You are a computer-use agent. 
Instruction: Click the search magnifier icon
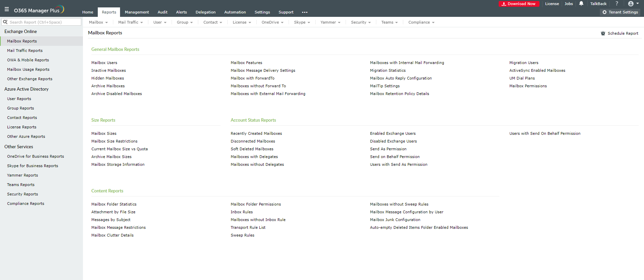click(x=5, y=22)
